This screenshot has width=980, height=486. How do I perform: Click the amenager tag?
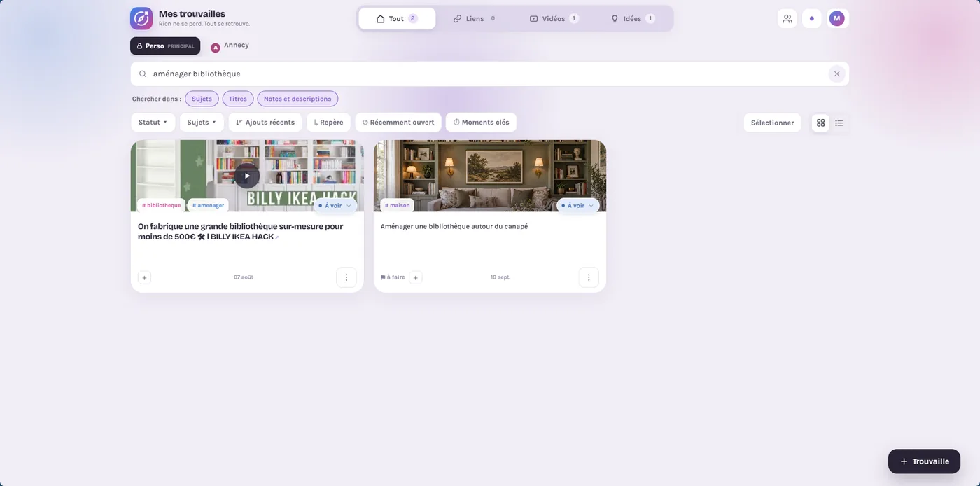(x=209, y=206)
